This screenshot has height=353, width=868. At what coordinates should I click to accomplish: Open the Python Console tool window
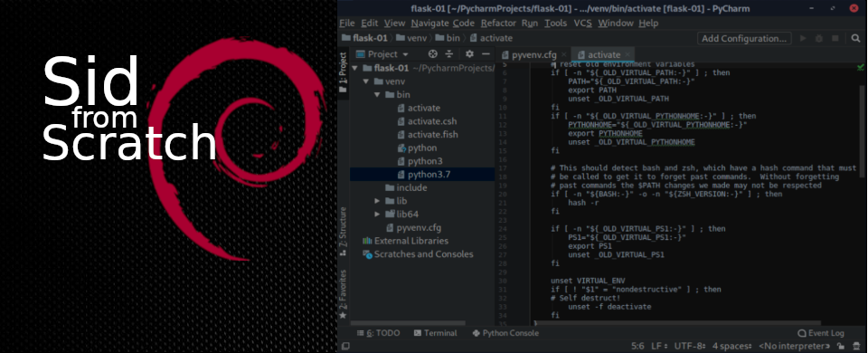[x=505, y=333]
